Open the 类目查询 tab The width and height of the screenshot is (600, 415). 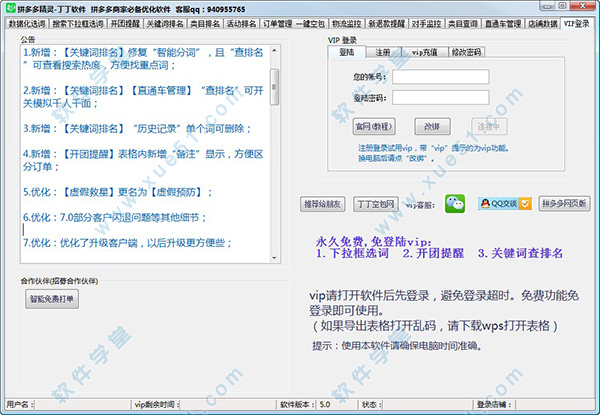tap(463, 24)
